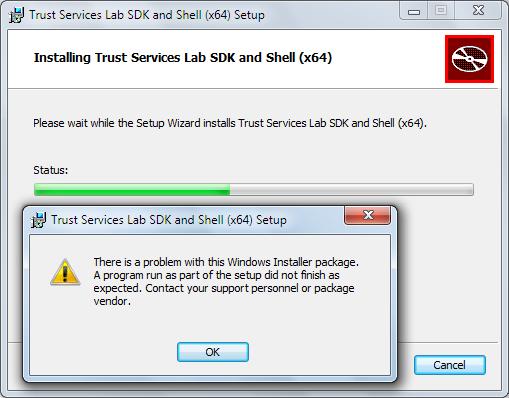Click the error dialog title bar text
The width and height of the screenshot is (509, 398).
pyautogui.click(x=169, y=220)
